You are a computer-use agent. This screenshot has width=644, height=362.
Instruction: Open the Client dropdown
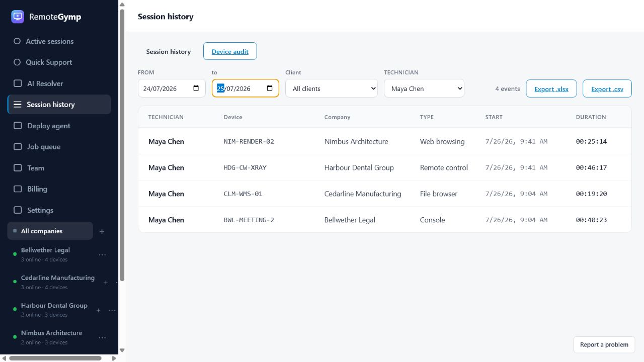click(332, 88)
